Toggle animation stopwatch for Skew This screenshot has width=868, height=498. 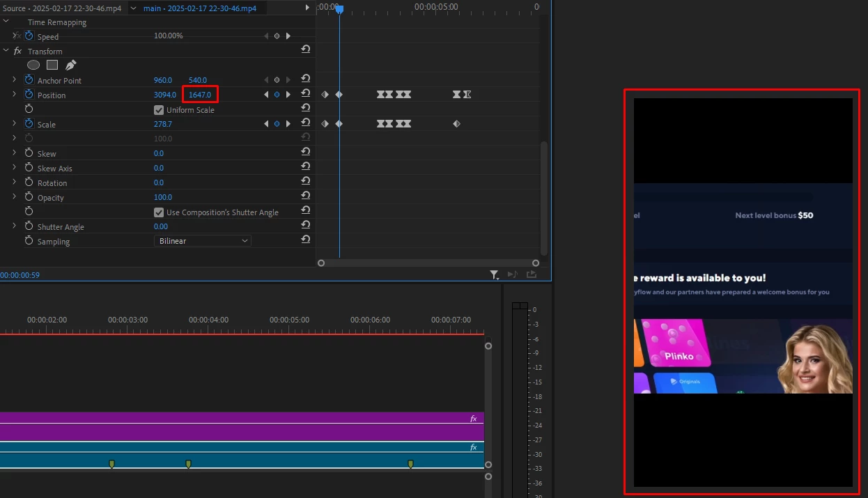pos(29,153)
